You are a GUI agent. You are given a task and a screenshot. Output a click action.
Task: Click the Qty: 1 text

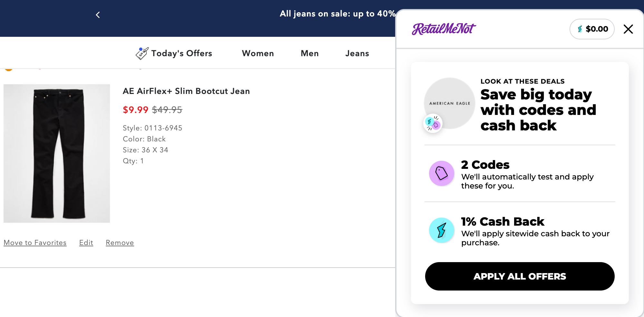click(133, 161)
